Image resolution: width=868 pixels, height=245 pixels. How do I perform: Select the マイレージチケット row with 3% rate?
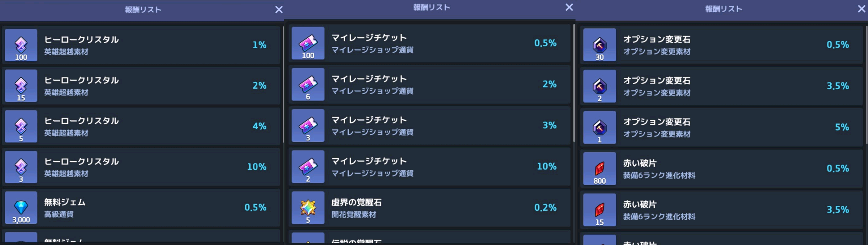click(x=430, y=126)
